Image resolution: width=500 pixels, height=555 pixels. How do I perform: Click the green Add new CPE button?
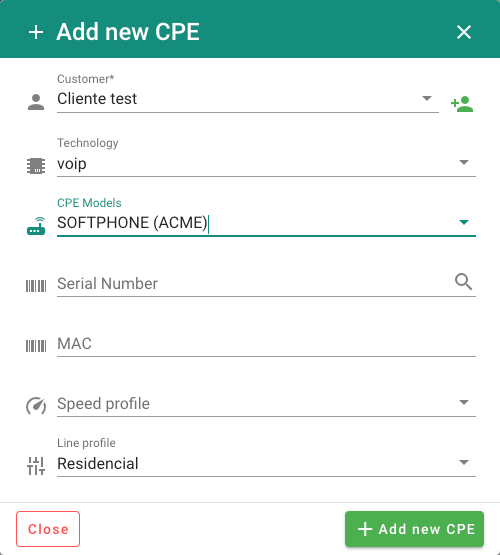(x=414, y=529)
